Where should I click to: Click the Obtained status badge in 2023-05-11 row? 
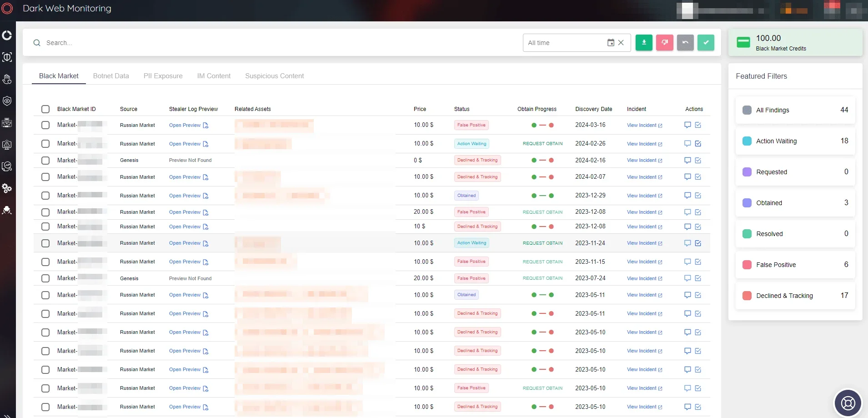point(467,295)
